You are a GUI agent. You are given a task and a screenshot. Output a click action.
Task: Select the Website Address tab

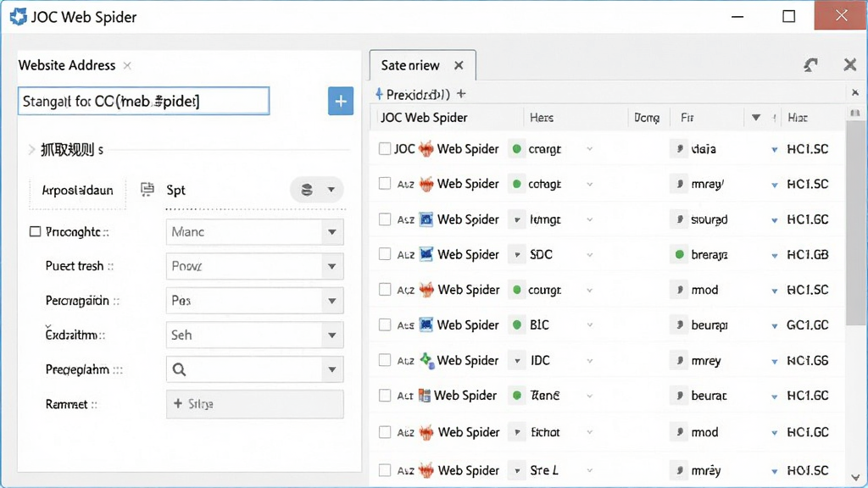pyautogui.click(x=67, y=65)
